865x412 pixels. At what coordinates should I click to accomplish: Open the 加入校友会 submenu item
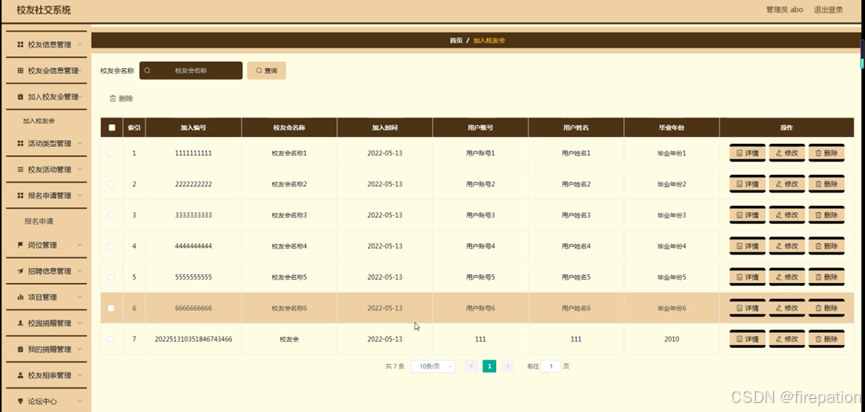pos(39,121)
